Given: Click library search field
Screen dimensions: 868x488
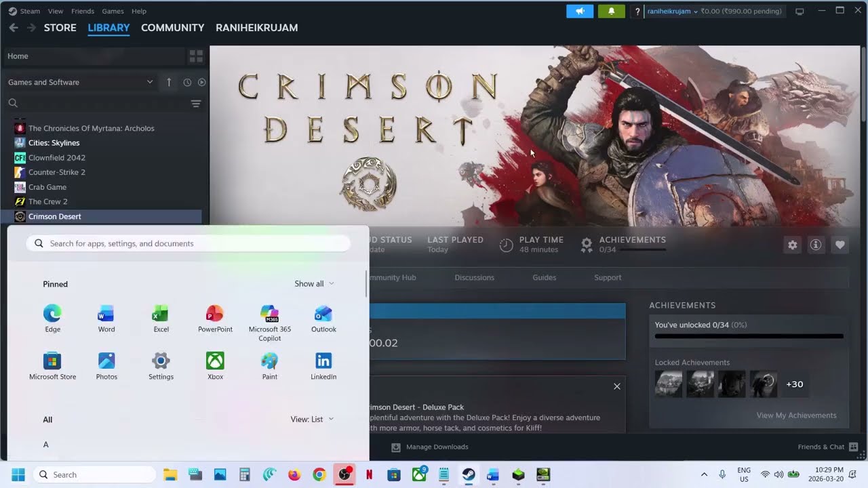Looking at the screenshot, I should click(96, 103).
